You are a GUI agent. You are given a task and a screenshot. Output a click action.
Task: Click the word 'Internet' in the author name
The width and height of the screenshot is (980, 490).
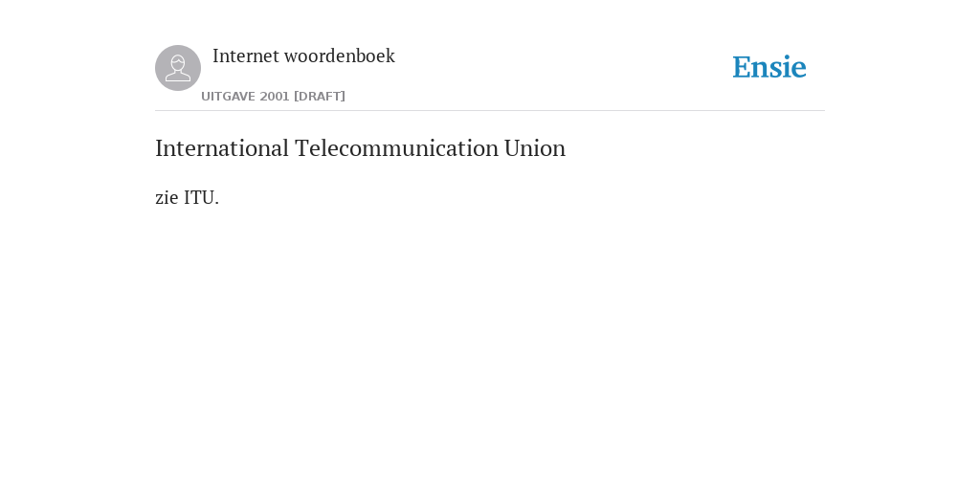(x=246, y=56)
